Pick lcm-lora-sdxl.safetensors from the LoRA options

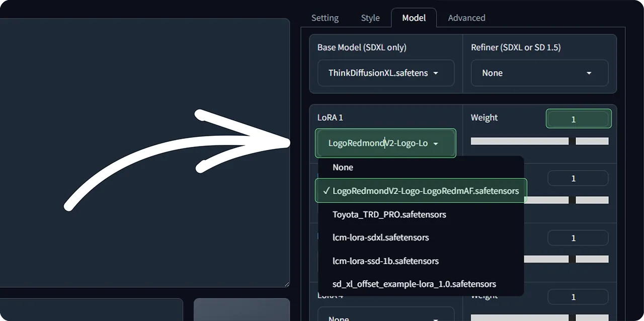[x=381, y=237]
